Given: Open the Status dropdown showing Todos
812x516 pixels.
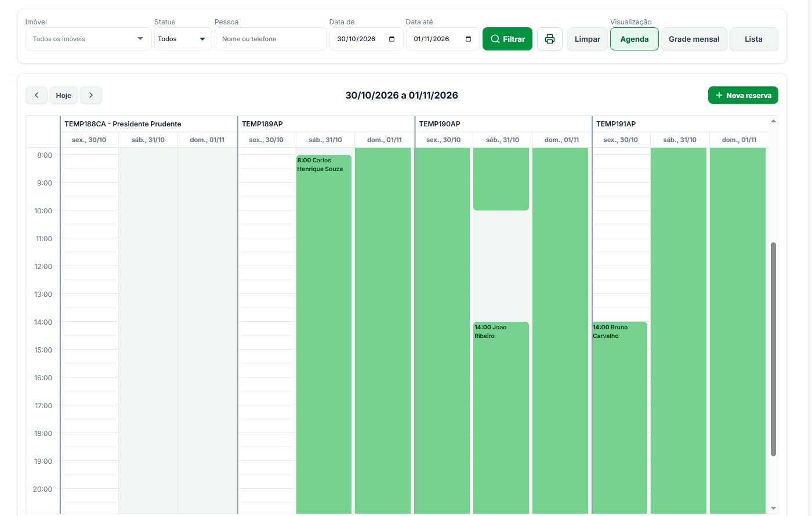Looking at the screenshot, I should [183, 39].
